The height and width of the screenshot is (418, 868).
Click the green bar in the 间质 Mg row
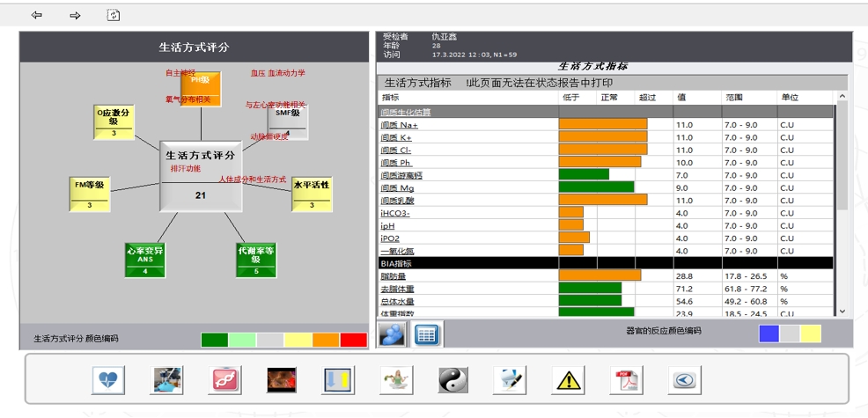click(x=596, y=188)
